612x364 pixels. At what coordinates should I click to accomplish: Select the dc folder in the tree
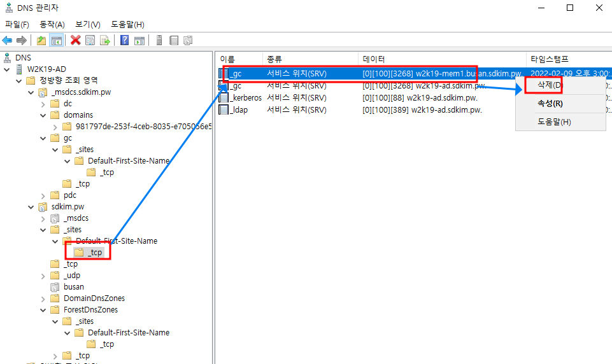pyautogui.click(x=68, y=104)
